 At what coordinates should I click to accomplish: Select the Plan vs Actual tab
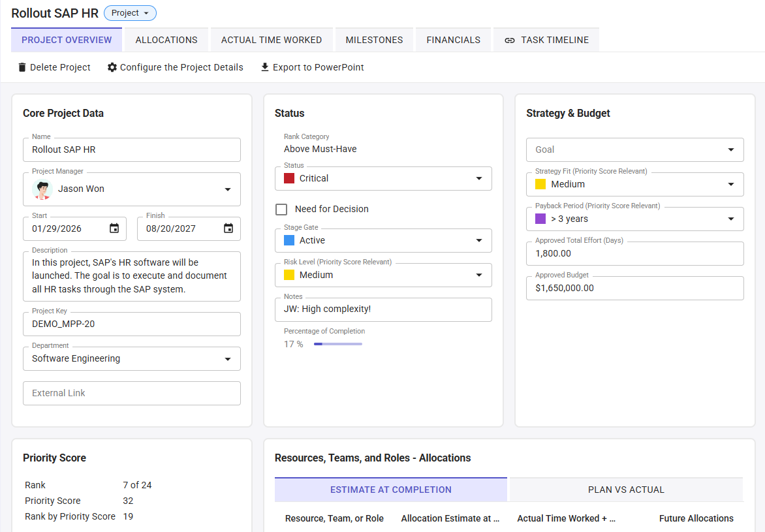(626, 490)
